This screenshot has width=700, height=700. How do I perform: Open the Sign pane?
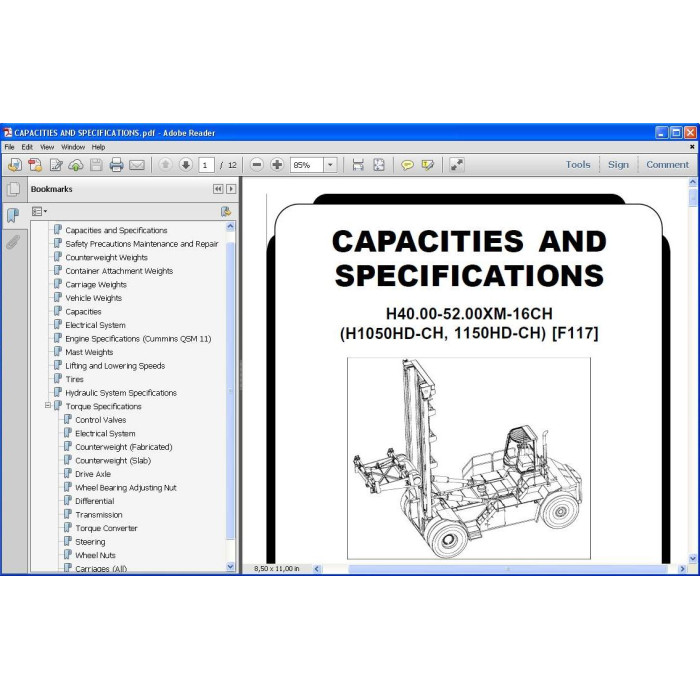point(618,165)
